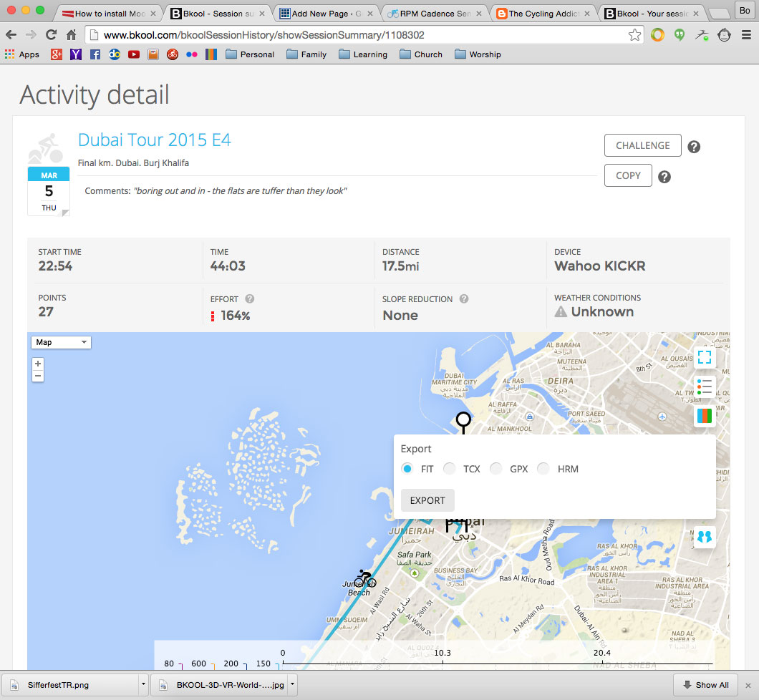Expand the map to fullscreen
This screenshot has width=759, height=700.
(705, 357)
